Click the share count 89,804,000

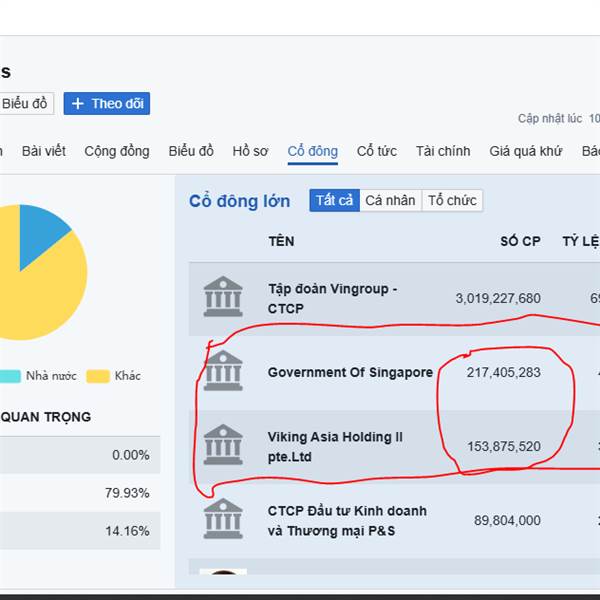pyautogui.click(x=507, y=520)
